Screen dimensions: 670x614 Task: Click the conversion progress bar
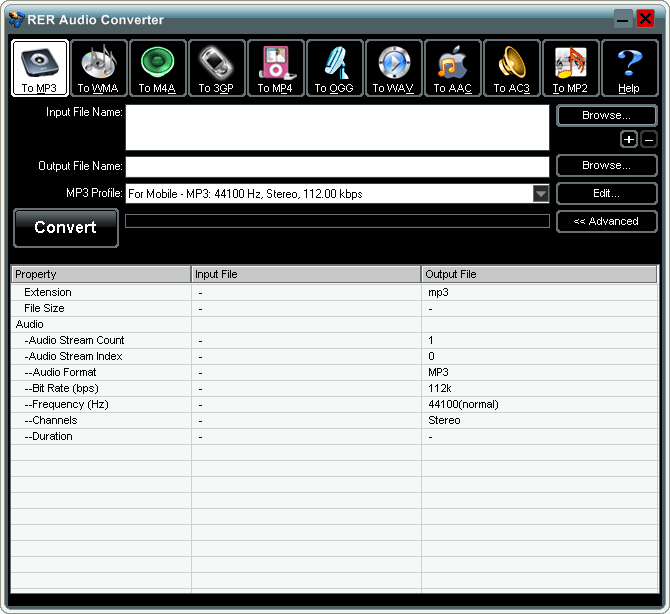(x=337, y=221)
